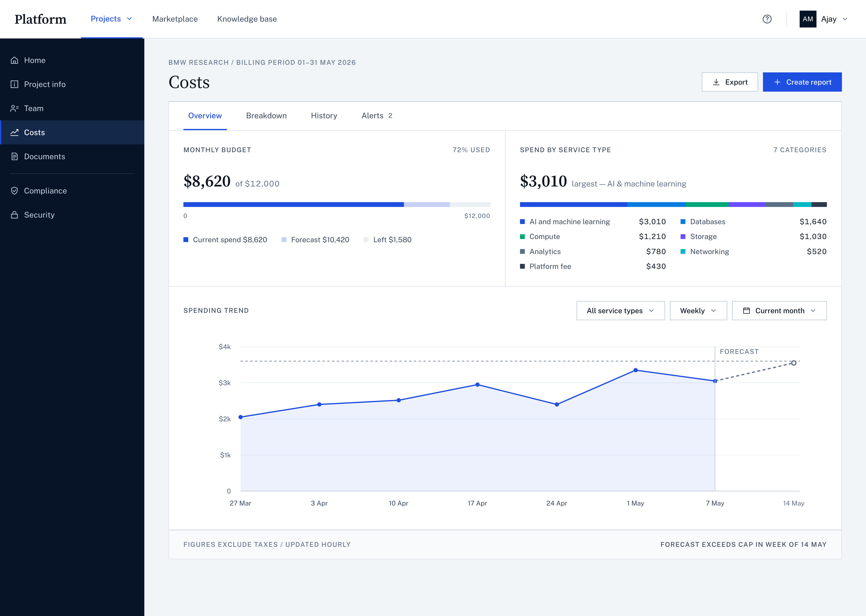
Task: Click the 24 Apr data point
Action: [x=557, y=405]
